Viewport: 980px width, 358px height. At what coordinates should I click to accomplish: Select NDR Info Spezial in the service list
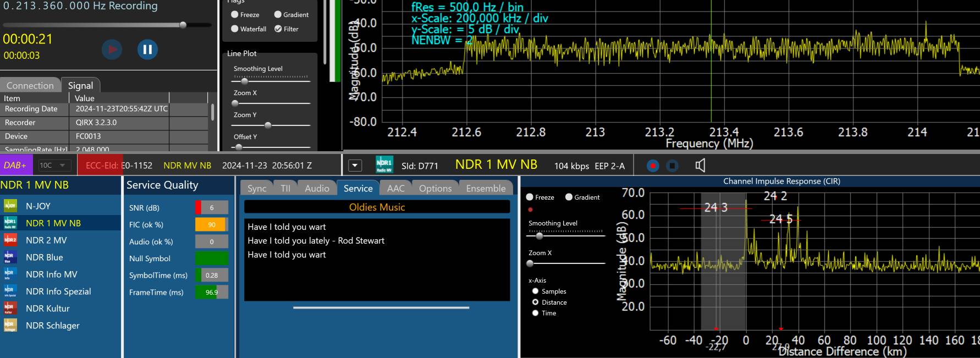point(58,291)
